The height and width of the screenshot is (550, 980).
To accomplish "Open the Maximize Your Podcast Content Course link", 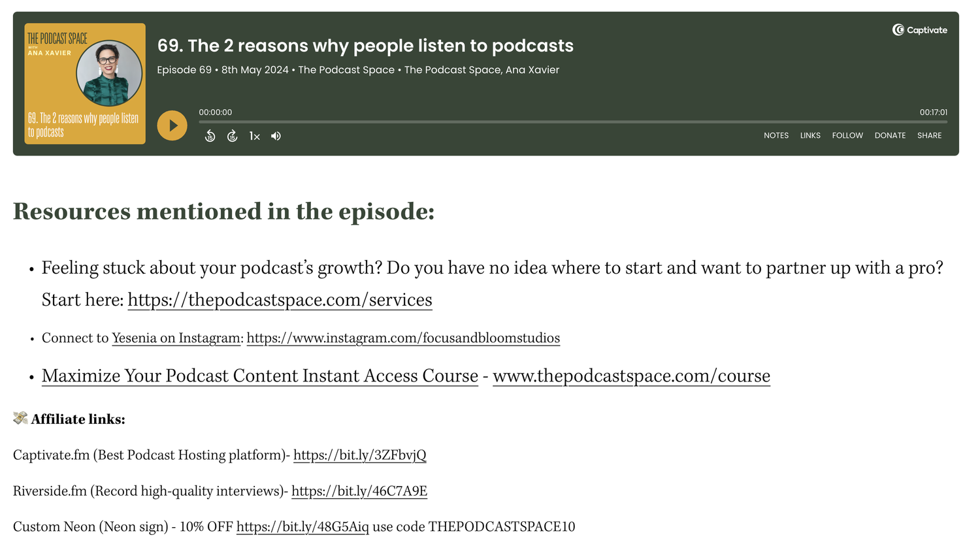I will pos(259,376).
